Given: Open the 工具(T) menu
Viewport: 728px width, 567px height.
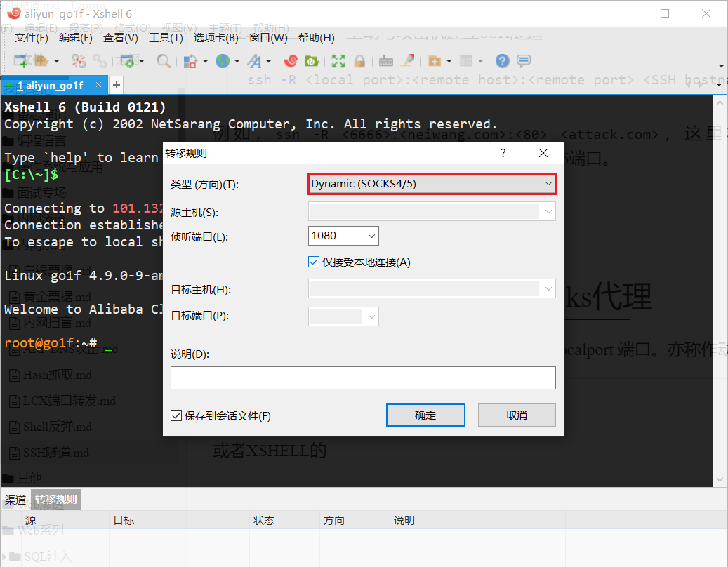Looking at the screenshot, I should point(166,38).
